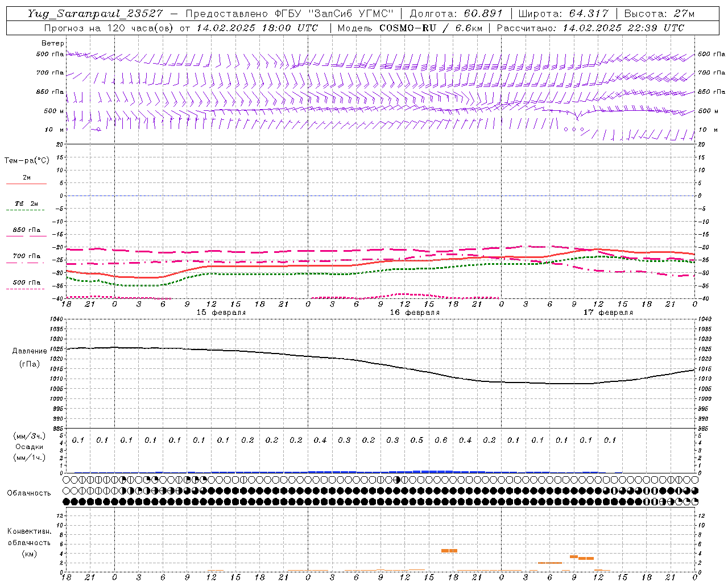Click the date label 15 февраля
The image size is (728, 582).
[x=221, y=313]
